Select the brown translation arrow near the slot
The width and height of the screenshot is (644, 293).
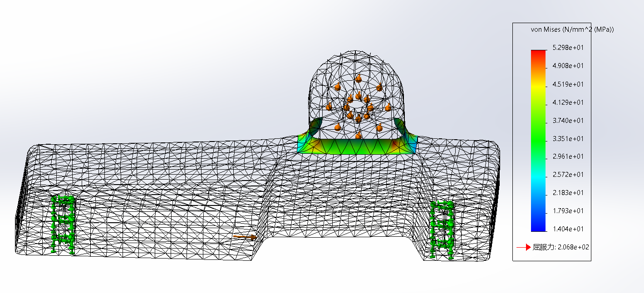(244, 236)
